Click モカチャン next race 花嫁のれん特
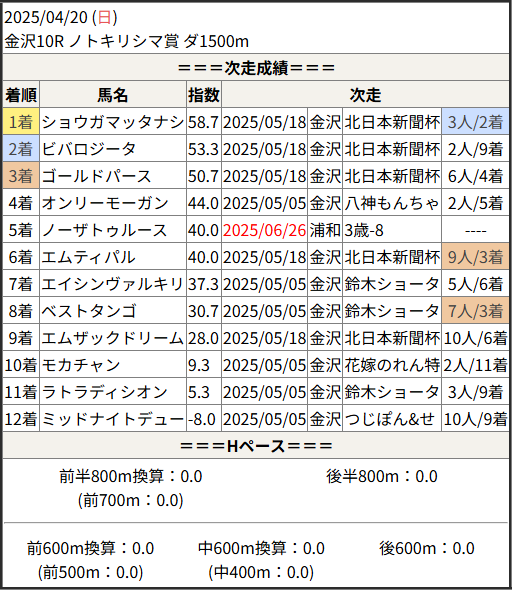The height and width of the screenshot is (590, 512). click(x=392, y=365)
